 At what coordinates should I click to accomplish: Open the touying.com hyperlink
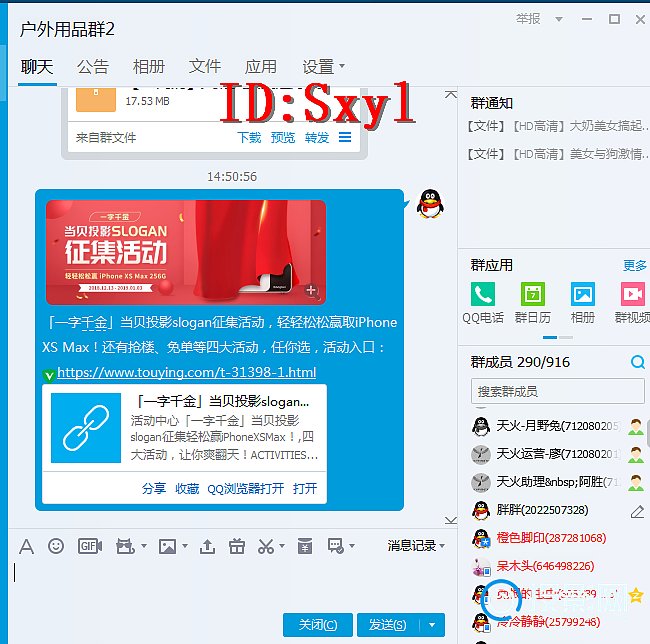pyautogui.click(x=187, y=372)
